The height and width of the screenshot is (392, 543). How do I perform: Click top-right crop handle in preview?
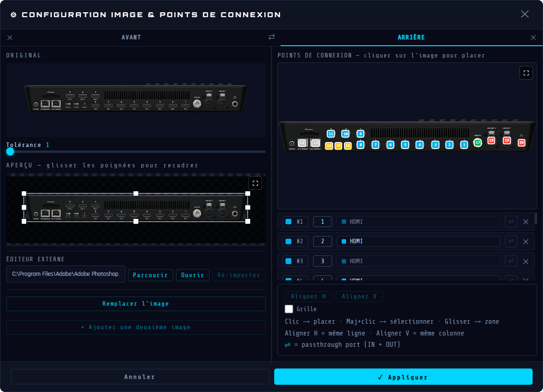pyautogui.click(x=248, y=193)
